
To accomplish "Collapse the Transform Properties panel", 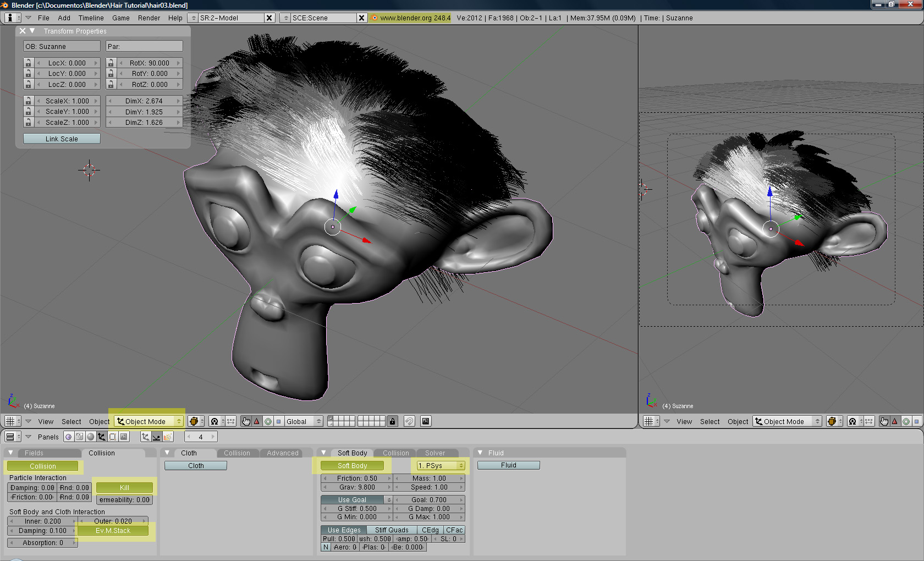I will [32, 31].
